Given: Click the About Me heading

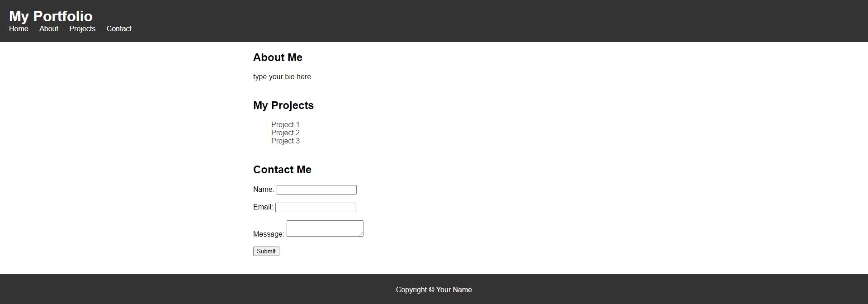Looking at the screenshot, I should point(278,57).
